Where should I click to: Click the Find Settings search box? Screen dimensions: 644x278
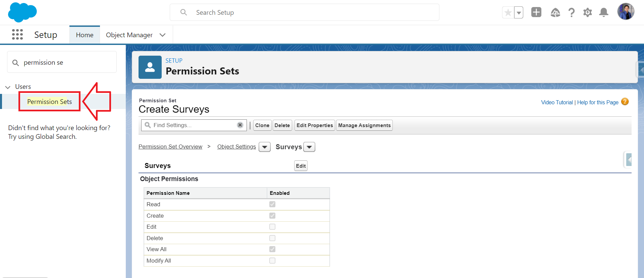tap(194, 125)
